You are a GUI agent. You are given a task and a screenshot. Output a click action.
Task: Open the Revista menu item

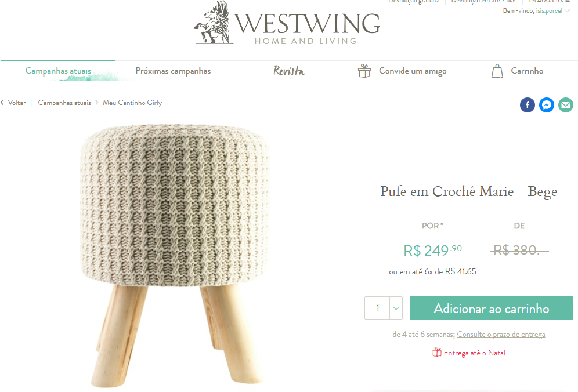pyautogui.click(x=289, y=71)
